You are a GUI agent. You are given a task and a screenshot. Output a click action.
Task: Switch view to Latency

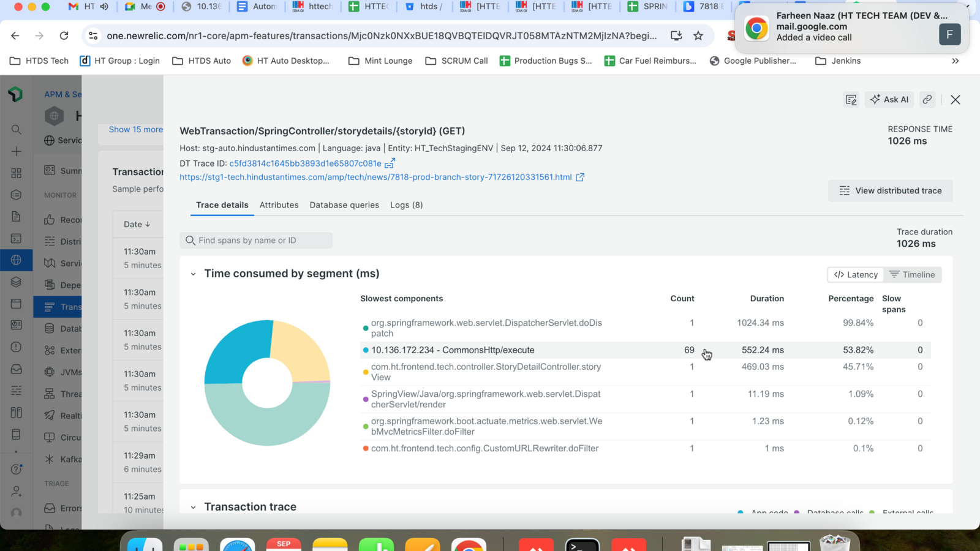click(x=856, y=275)
